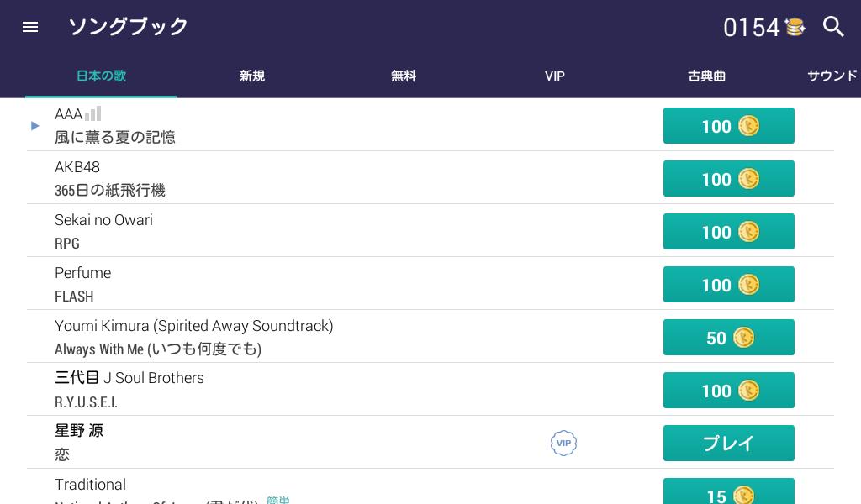Click the difficulty bars icon beside AAA

coord(92,113)
